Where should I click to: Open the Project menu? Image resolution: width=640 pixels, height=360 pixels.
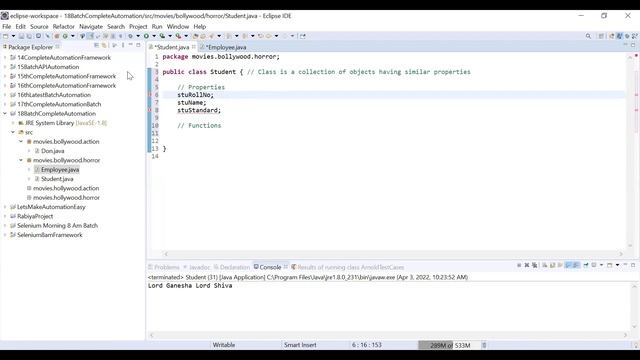pos(138,27)
